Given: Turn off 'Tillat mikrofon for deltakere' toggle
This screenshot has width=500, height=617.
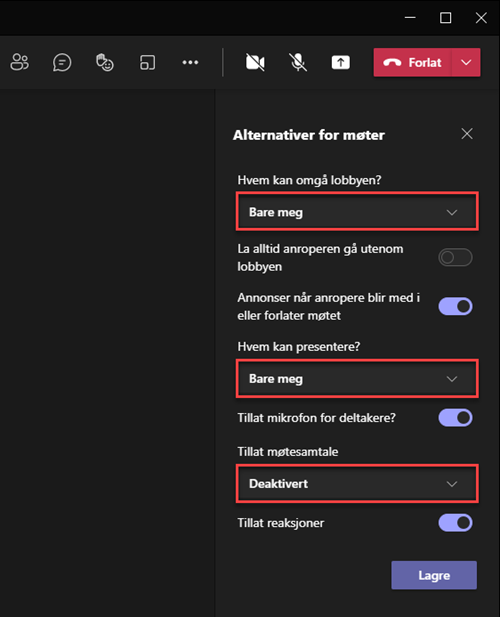Looking at the screenshot, I should tap(455, 417).
